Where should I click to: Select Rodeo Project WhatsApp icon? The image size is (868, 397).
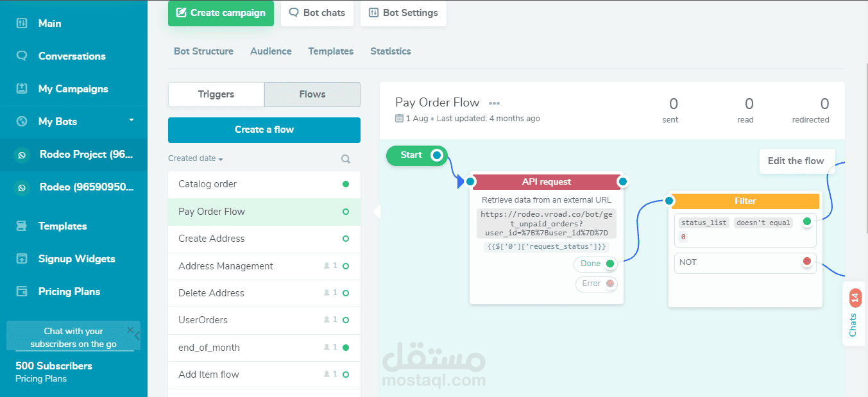pos(22,155)
